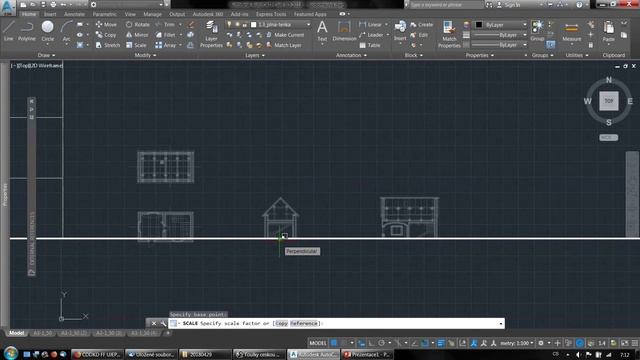Insert a Table

click(370, 45)
